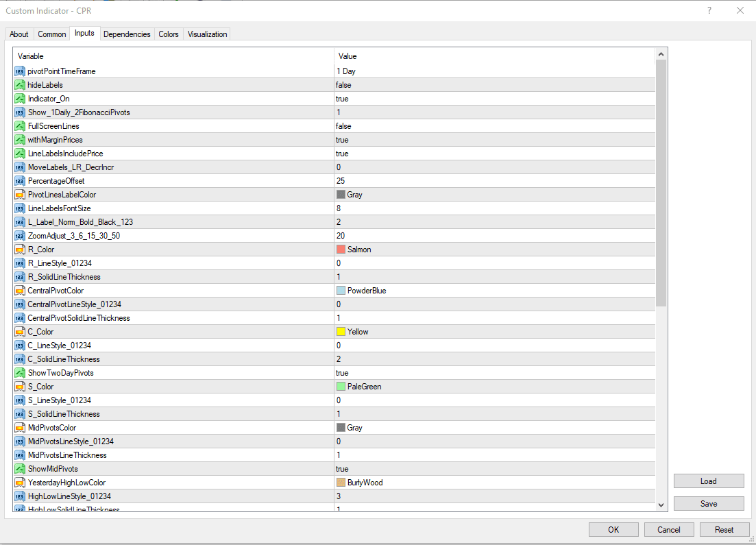Viewport: 756px width, 545px height.
Task: Click the icon next to YesterdayHighLowColor
Action: coord(19,483)
